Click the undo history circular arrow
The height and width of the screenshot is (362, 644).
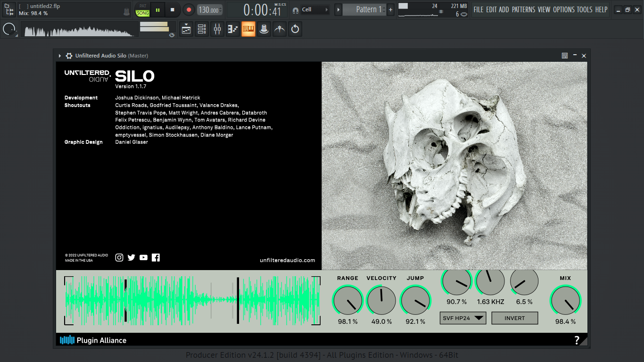pyautogui.click(x=295, y=29)
